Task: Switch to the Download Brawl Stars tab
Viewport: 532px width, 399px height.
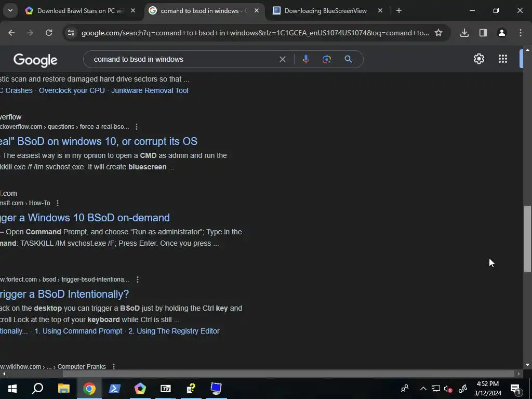Action: 81,11
